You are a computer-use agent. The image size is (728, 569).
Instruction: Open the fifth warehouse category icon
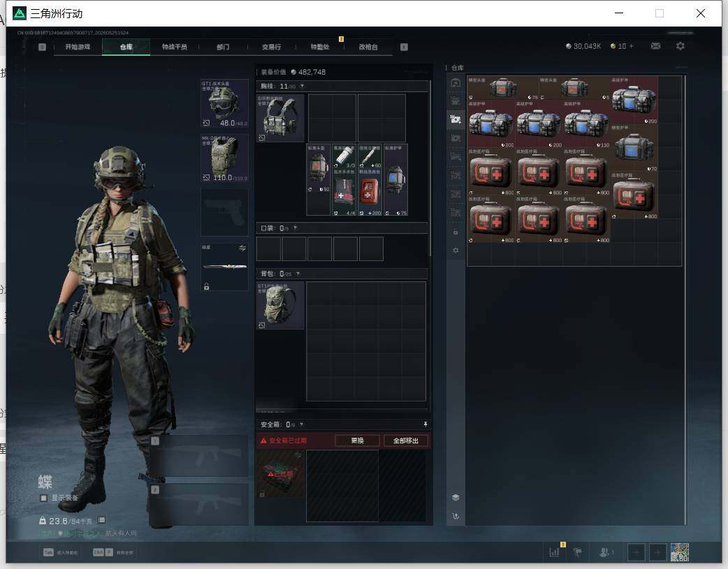[456, 157]
